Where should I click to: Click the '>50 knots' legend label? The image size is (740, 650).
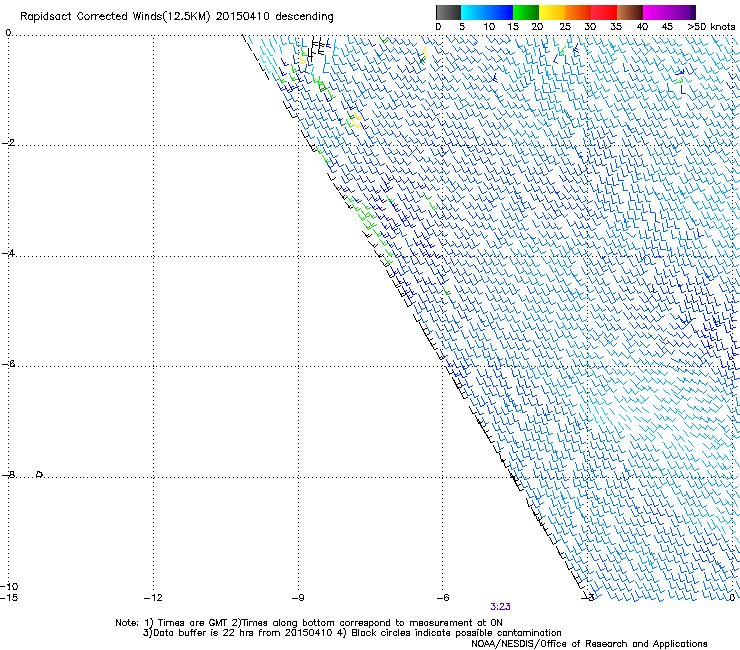(x=711, y=27)
